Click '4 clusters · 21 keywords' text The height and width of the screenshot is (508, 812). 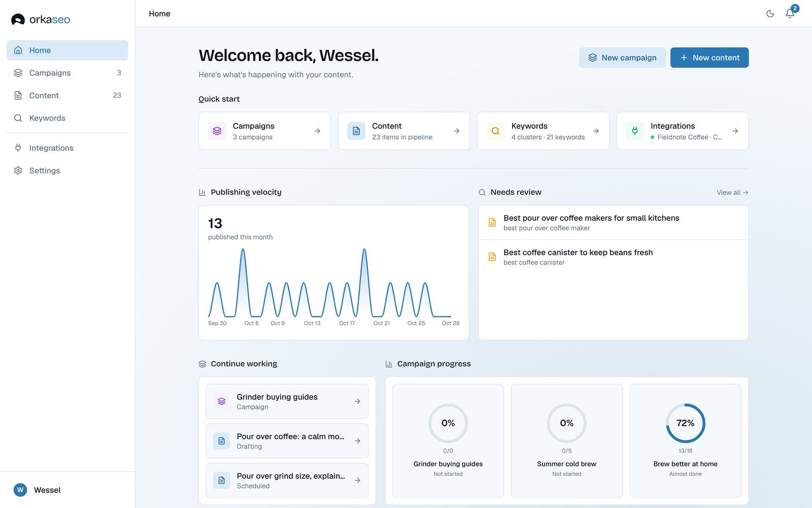click(548, 137)
